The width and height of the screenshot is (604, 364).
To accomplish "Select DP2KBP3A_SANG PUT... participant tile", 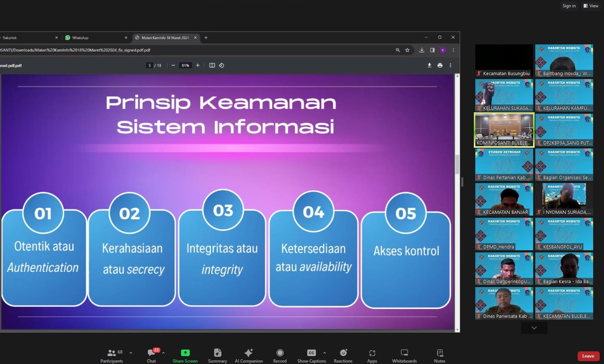I will 564,130.
